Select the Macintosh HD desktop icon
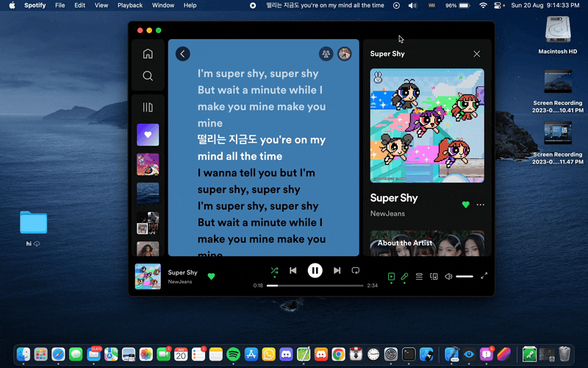588x368 pixels. (558, 31)
